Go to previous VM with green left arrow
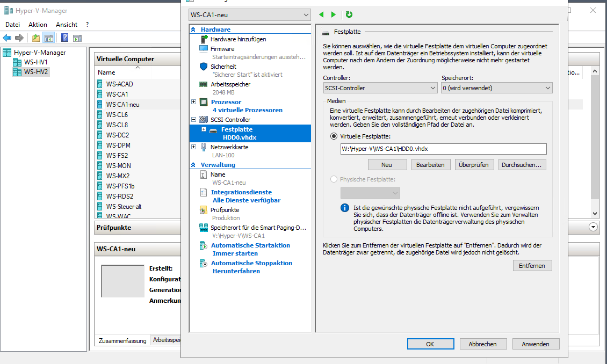 tap(321, 14)
